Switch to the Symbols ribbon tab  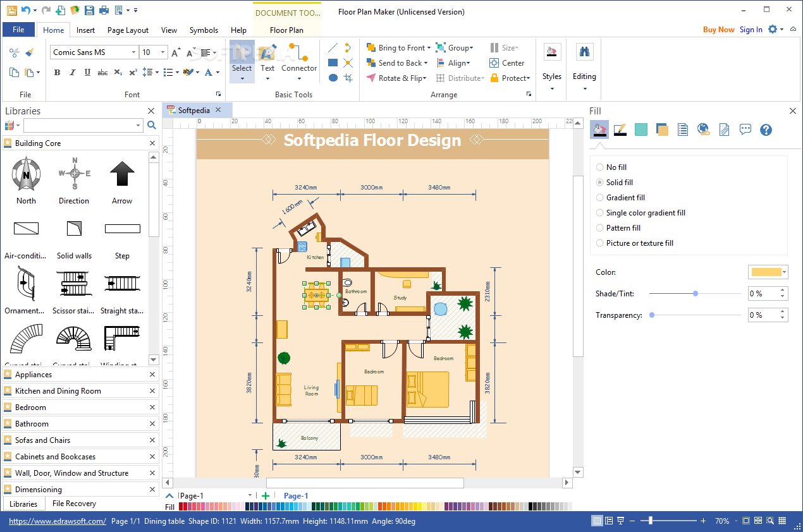(204, 30)
